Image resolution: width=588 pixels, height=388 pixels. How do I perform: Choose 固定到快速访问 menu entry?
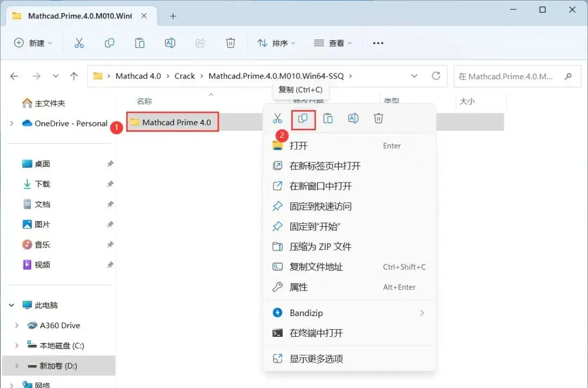pos(350,207)
